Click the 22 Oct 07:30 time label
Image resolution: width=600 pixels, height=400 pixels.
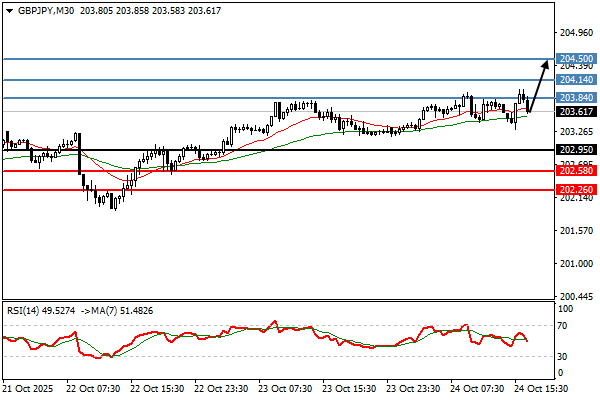click(92, 388)
